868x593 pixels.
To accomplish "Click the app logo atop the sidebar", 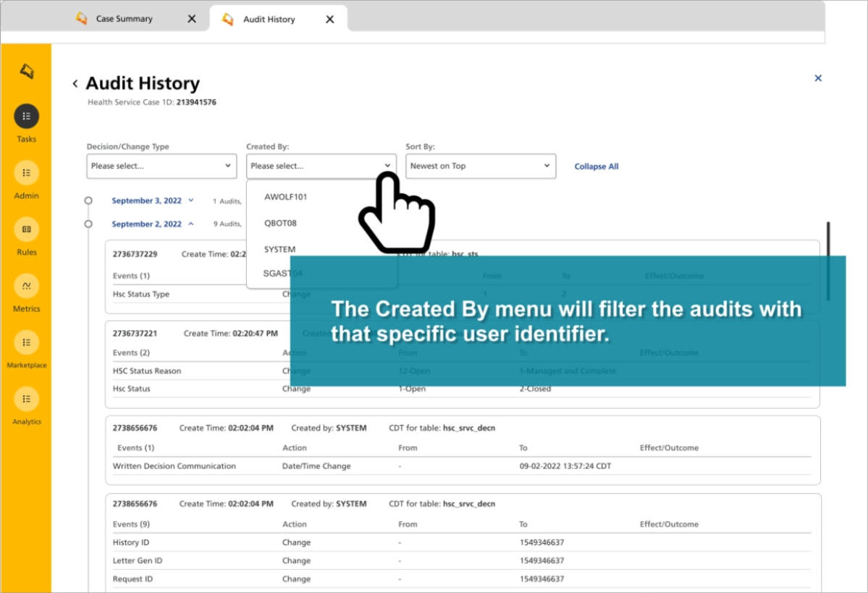I will [x=27, y=70].
